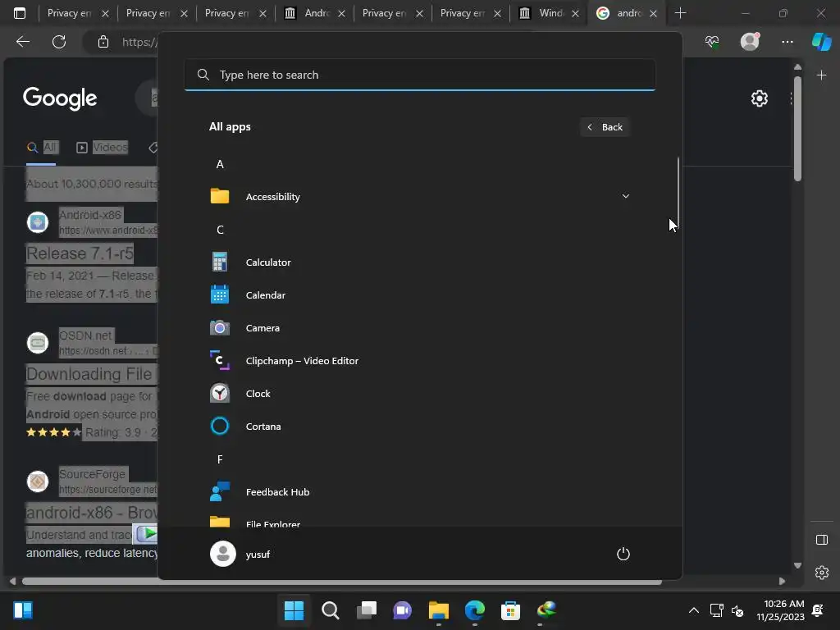The height and width of the screenshot is (630, 840).
Task: Open taskbar Search
Action: [x=330, y=610]
